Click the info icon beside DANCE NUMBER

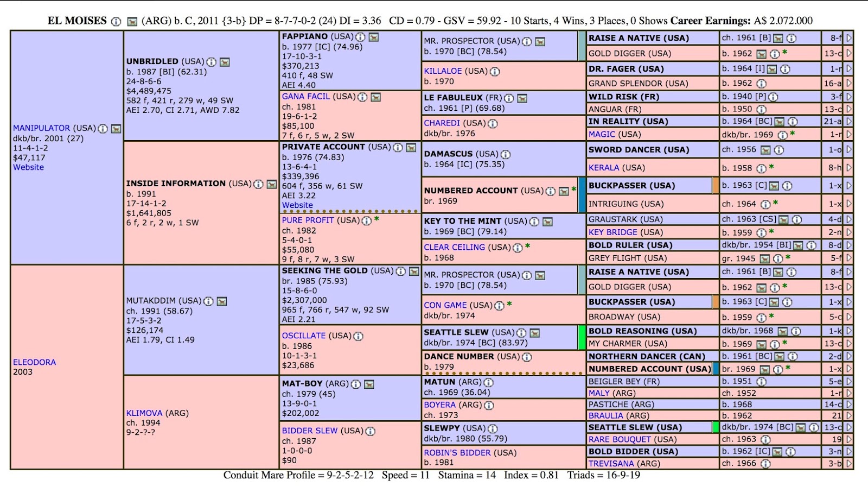pos(526,357)
